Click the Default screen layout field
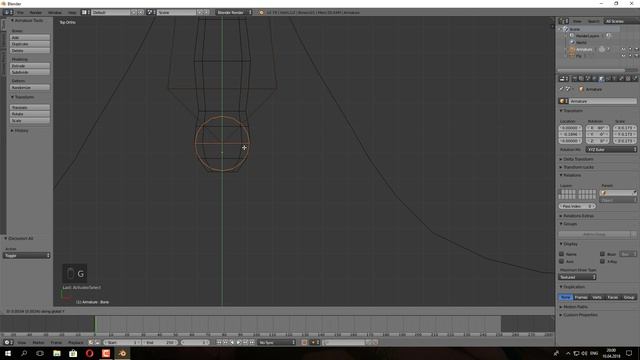The height and width of the screenshot is (360, 640). (111, 13)
